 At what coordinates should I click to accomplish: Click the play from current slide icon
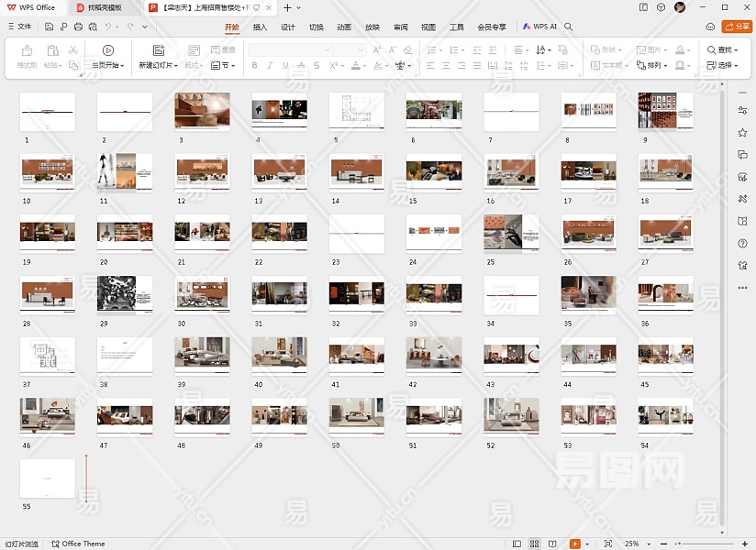point(108,50)
